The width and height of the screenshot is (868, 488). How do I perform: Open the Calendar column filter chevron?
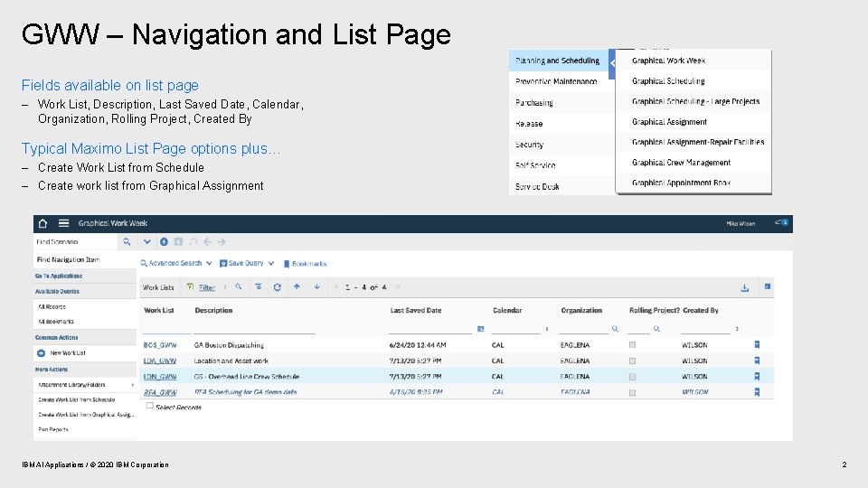click(x=547, y=329)
